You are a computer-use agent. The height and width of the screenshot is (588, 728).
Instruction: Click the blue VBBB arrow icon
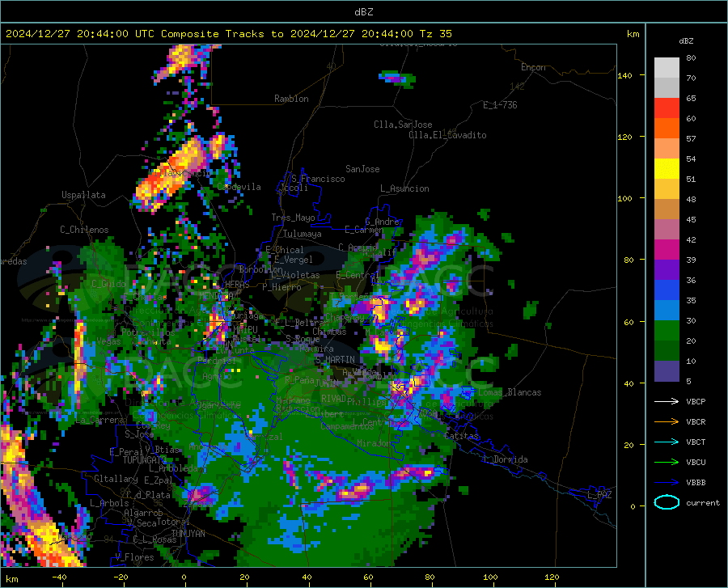point(667,482)
